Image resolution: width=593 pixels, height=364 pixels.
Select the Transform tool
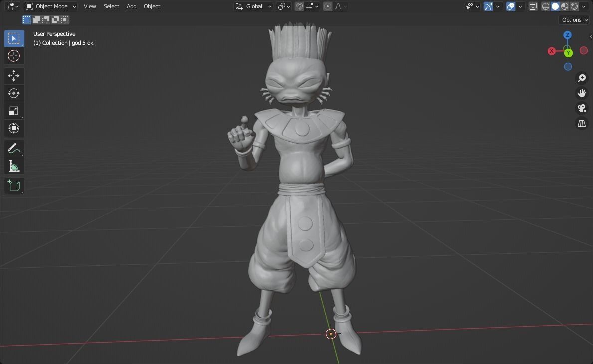pos(14,128)
